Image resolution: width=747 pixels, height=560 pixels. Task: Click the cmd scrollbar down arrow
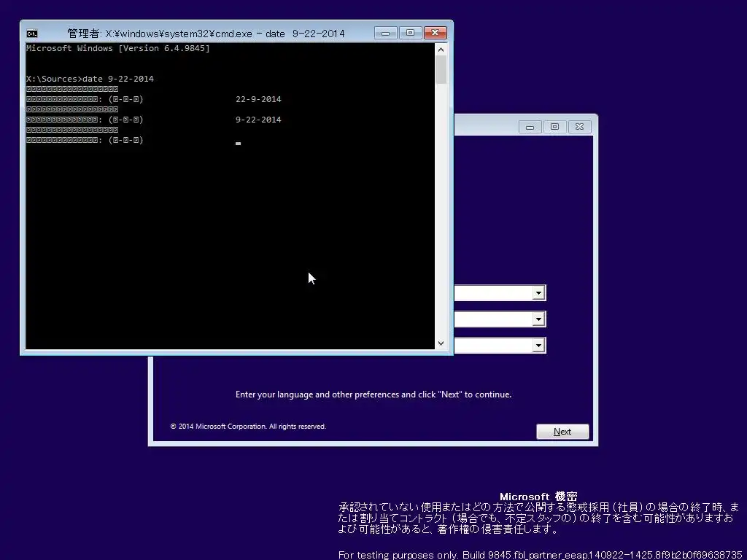tap(441, 343)
